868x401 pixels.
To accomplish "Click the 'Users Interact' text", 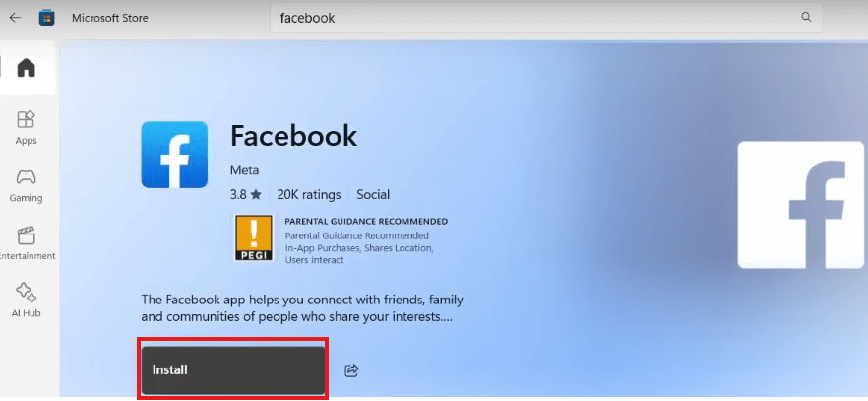I will 315,260.
